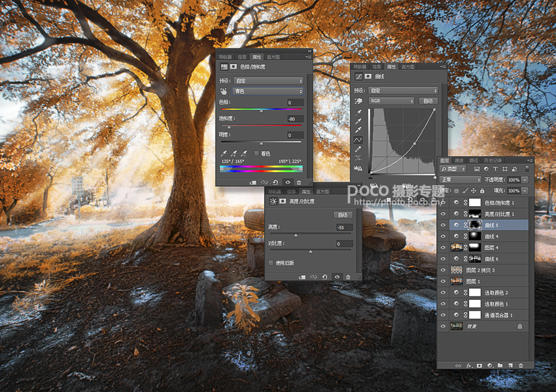
Task: Switch to 路径 paths tab
Action: click(474, 160)
